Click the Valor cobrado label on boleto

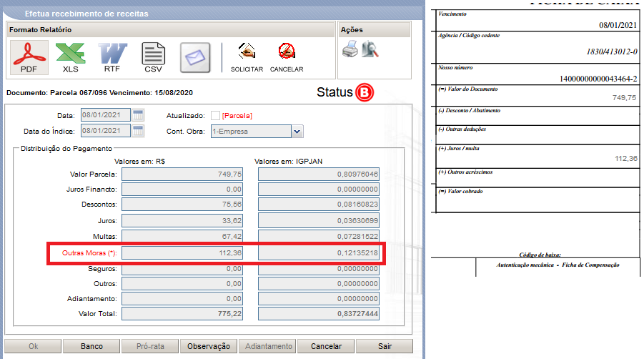[x=461, y=192]
